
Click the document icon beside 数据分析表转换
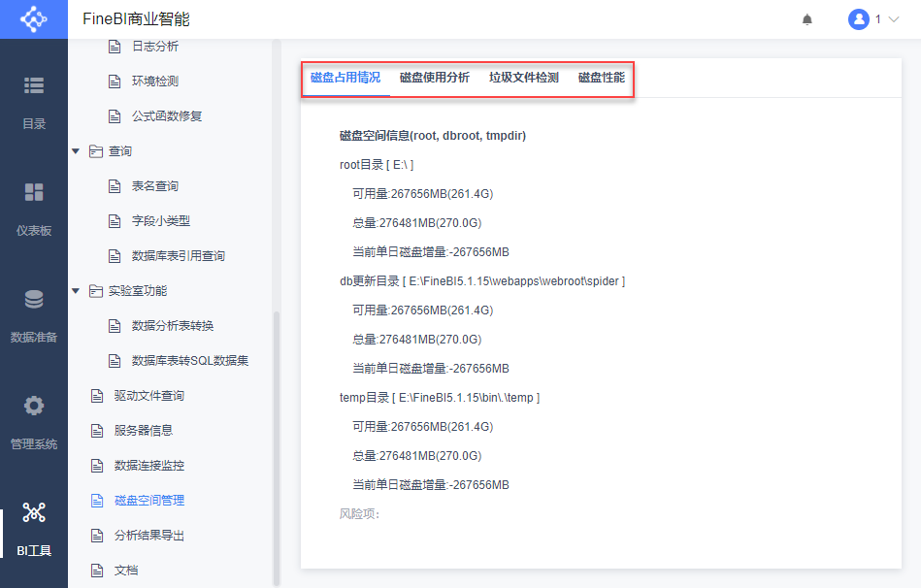[115, 326]
